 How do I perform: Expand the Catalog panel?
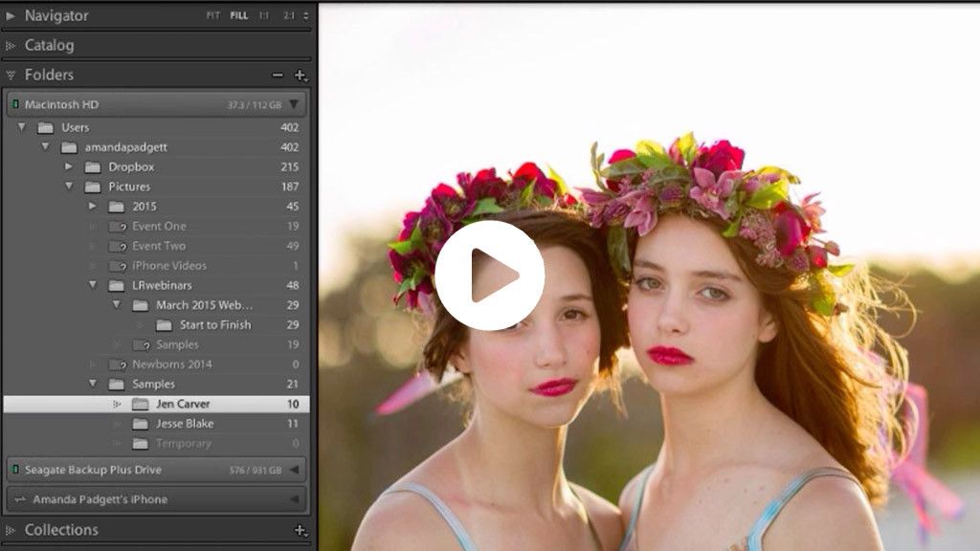[x=10, y=46]
